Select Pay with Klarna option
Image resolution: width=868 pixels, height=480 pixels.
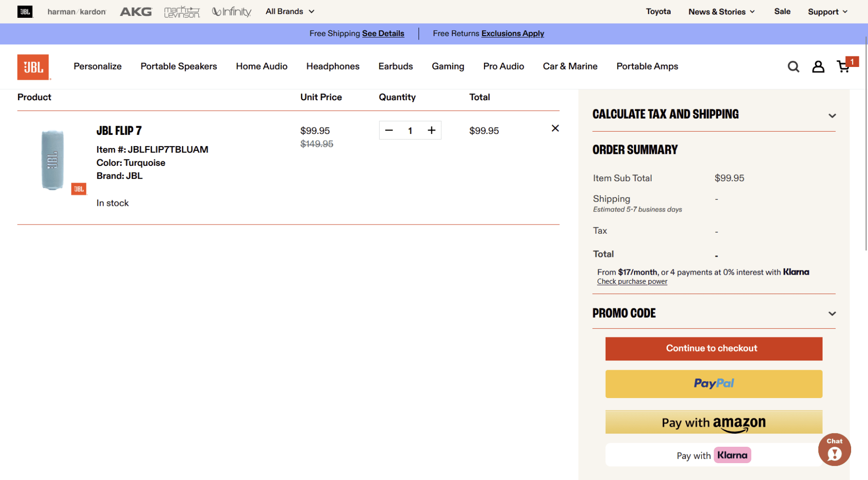point(713,454)
